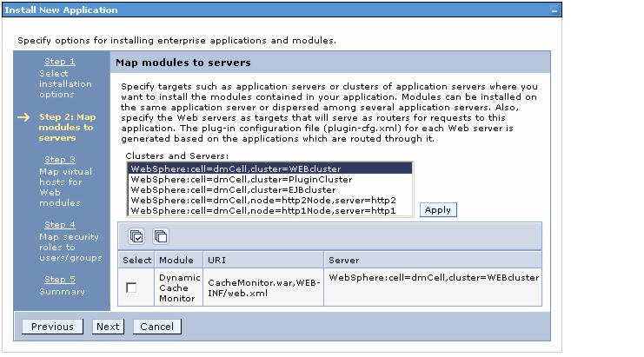
Task: Select cluster=EJBcluster in the list
Action: click(269, 189)
